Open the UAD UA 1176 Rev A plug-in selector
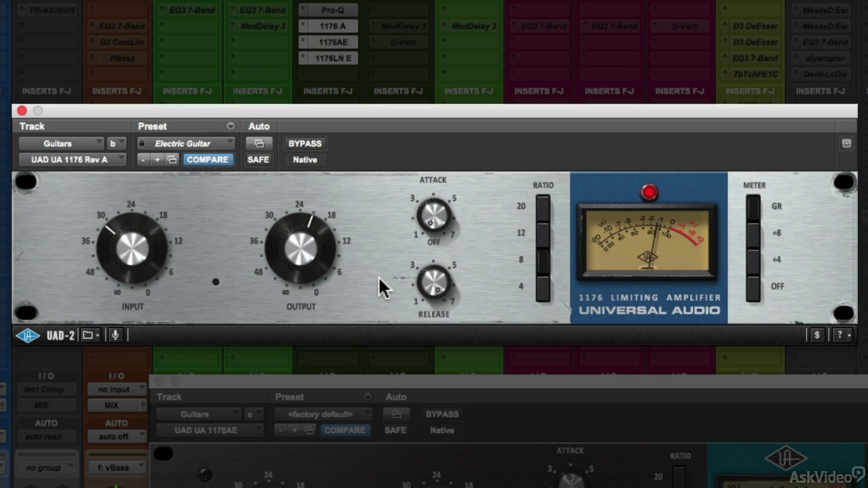Screen dimensions: 868x488 [73, 160]
